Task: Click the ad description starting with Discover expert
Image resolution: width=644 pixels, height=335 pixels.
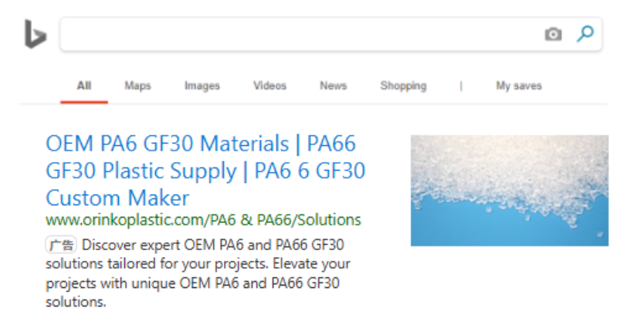Action: point(198,273)
